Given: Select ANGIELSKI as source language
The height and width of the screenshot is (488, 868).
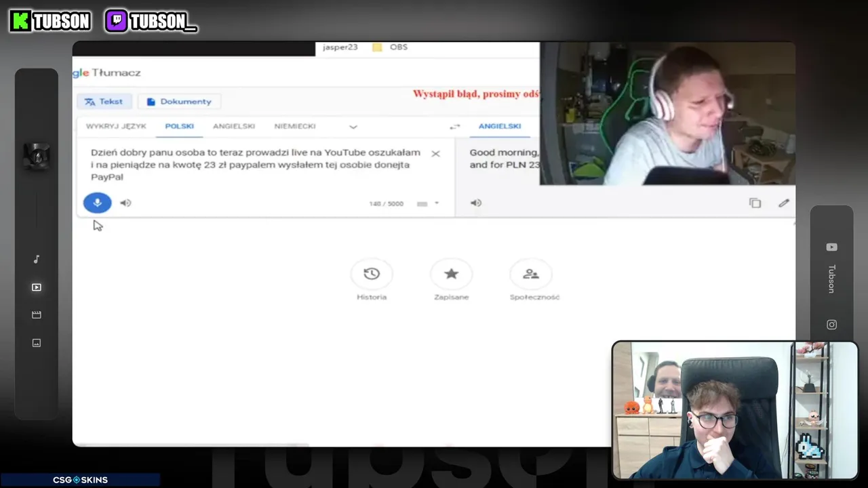Looking at the screenshot, I should click(234, 126).
